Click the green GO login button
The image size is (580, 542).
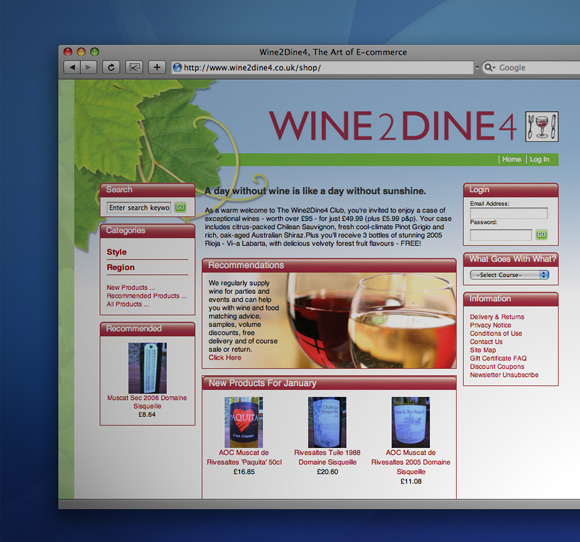[542, 235]
